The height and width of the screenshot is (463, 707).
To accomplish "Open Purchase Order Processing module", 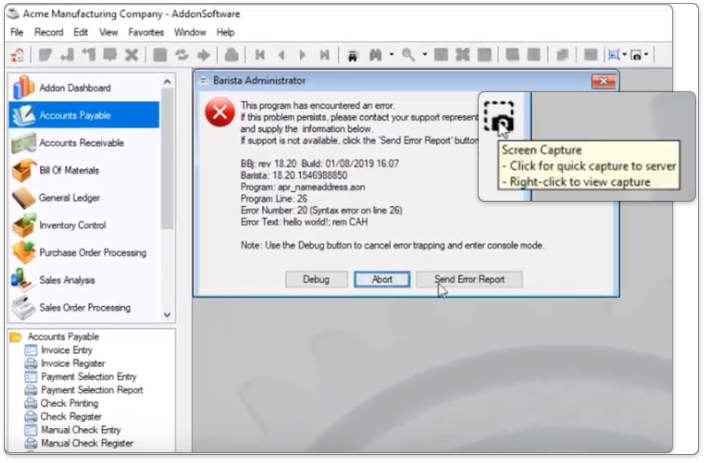I will [x=92, y=253].
